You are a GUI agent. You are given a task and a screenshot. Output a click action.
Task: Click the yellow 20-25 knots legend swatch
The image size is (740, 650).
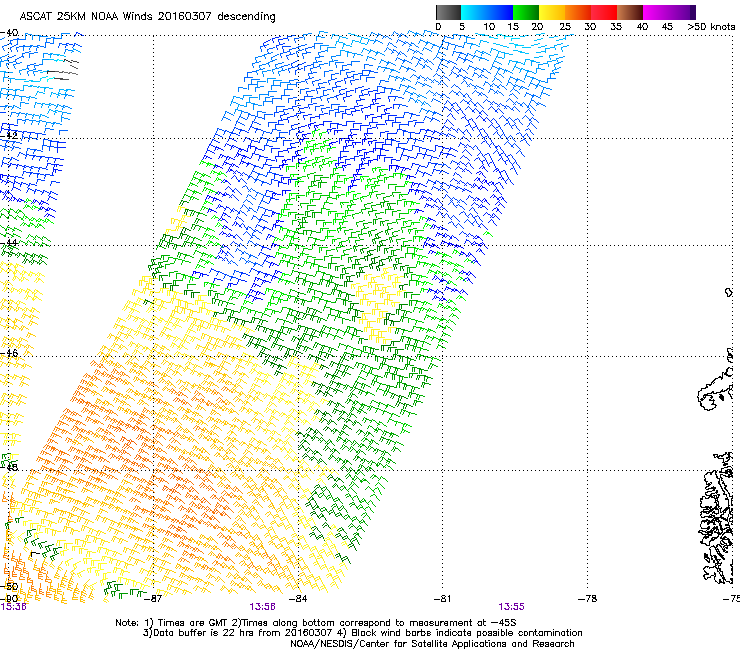click(x=552, y=12)
